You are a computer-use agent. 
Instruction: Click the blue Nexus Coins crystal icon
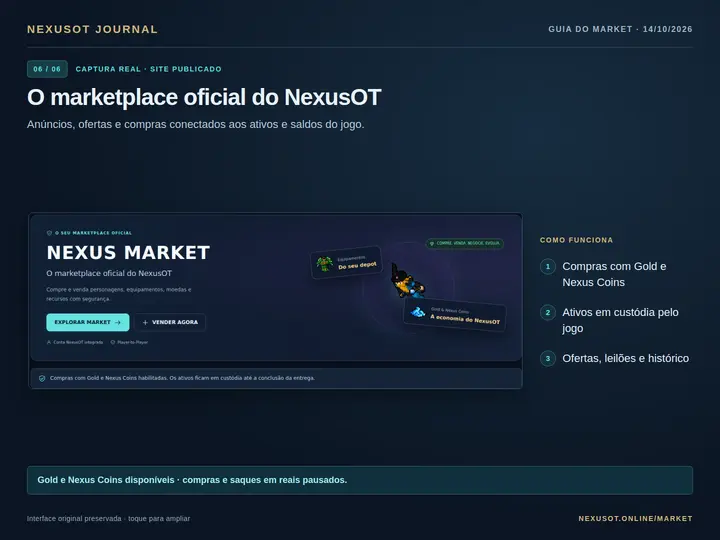pos(418,312)
